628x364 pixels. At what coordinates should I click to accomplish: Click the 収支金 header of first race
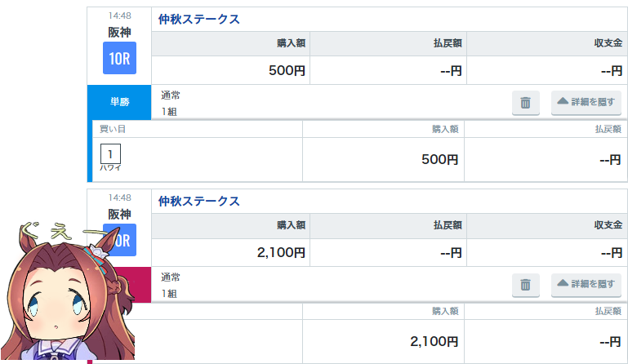click(608, 43)
